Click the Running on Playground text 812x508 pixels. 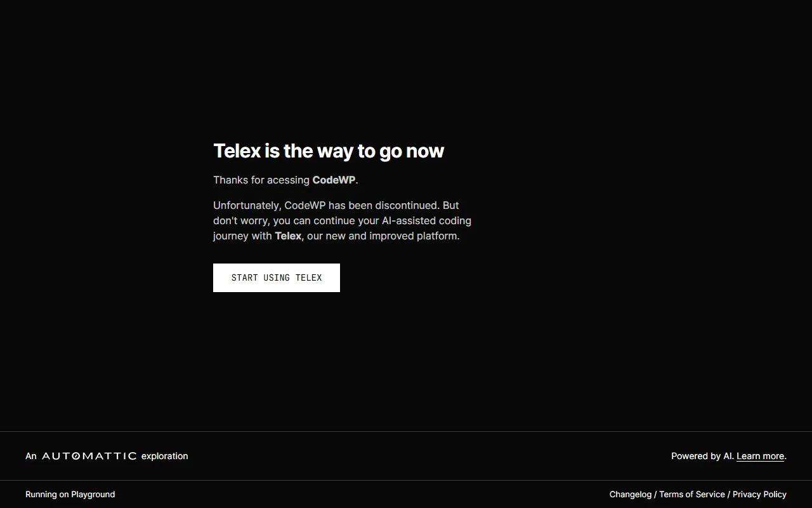pos(70,494)
